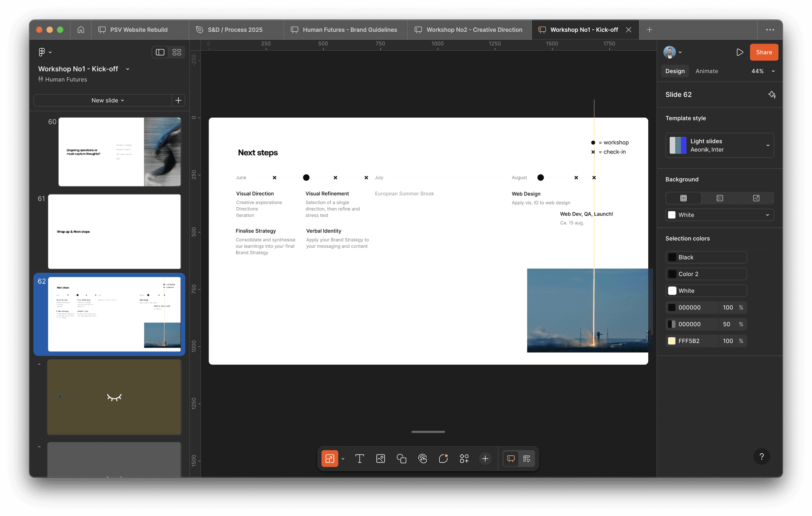812x516 pixels.
Task: Click the orange Share button
Action: [764, 52]
